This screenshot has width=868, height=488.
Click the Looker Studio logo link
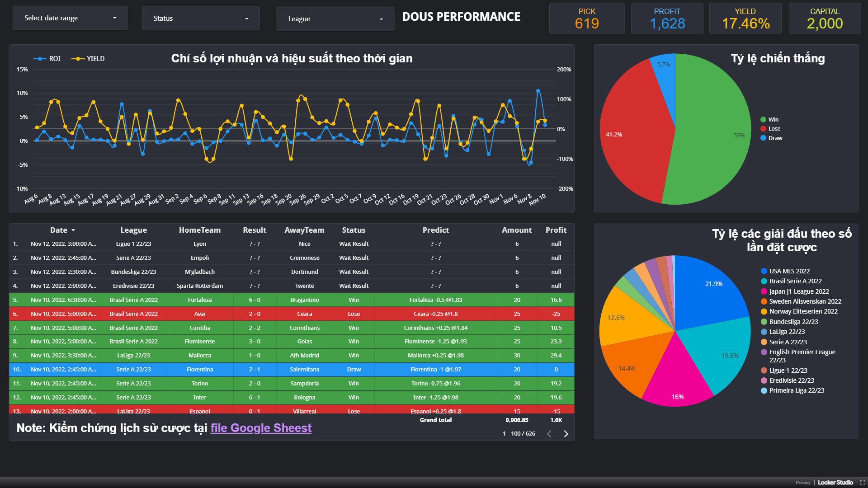pyautogui.click(x=835, y=483)
